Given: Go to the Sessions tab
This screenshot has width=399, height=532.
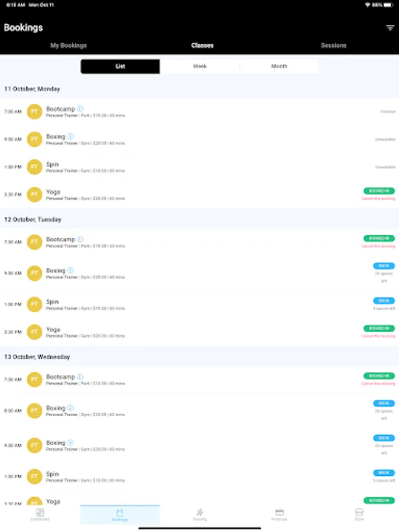Looking at the screenshot, I should [x=333, y=46].
